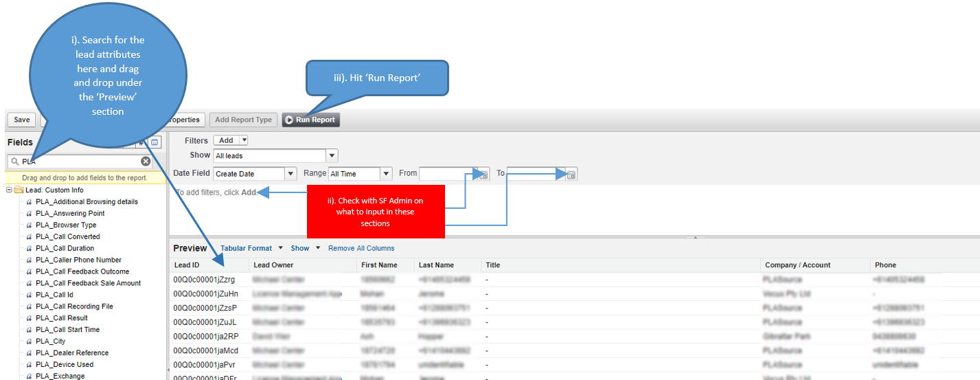Click the Last Name column header
Viewport: 980px width, 380px height.
pos(447,265)
